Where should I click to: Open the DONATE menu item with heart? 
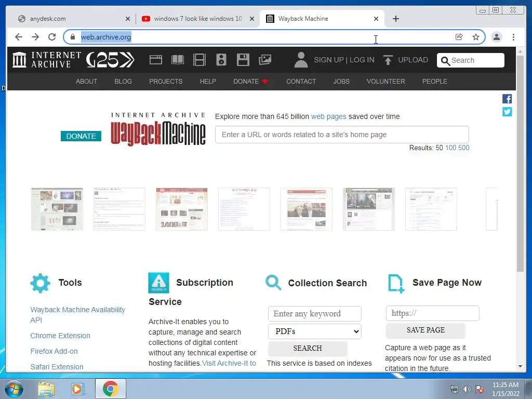[x=251, y=82]
